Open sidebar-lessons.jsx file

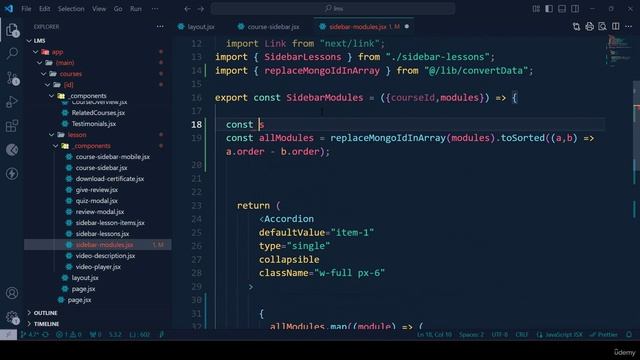tap(102, 234)
